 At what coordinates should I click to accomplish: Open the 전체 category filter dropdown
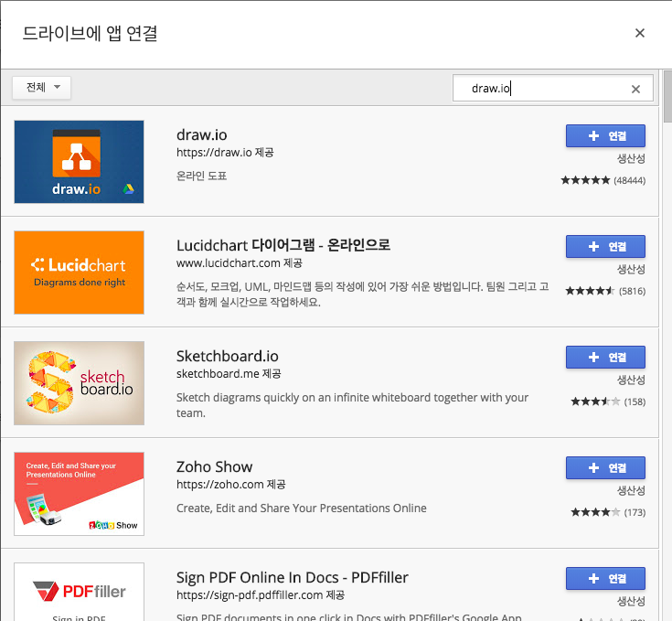point(41,88)
